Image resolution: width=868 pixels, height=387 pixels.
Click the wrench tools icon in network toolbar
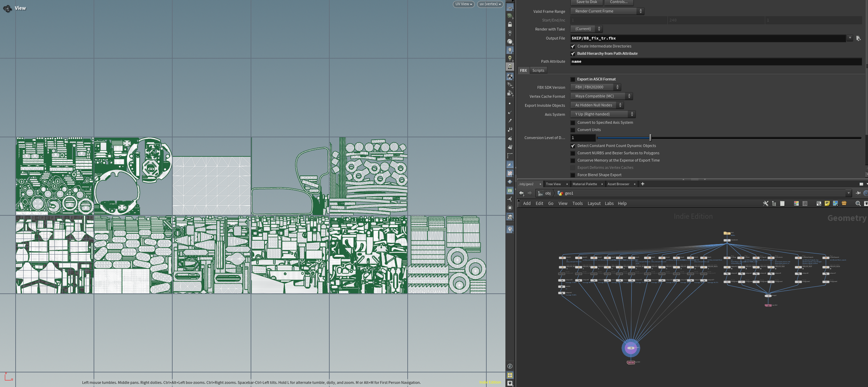765,204
